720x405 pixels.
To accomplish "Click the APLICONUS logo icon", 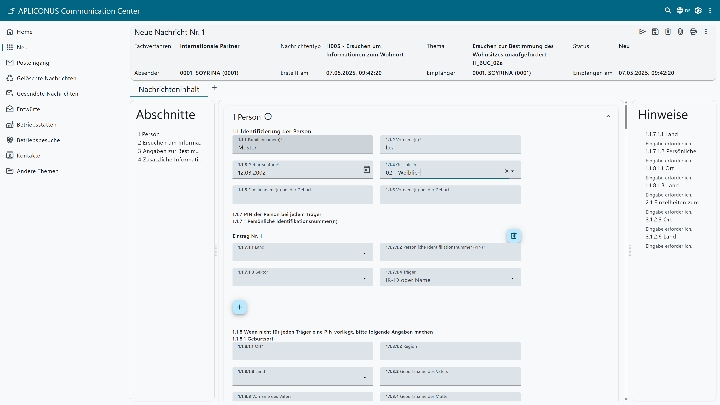I will click(11, 11).
